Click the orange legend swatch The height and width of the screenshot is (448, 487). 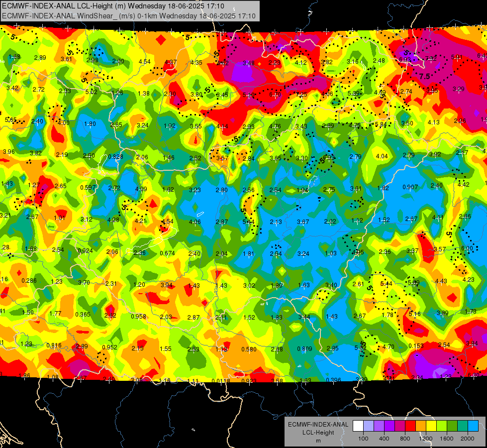pyautogui.click(x=421, y=426)
